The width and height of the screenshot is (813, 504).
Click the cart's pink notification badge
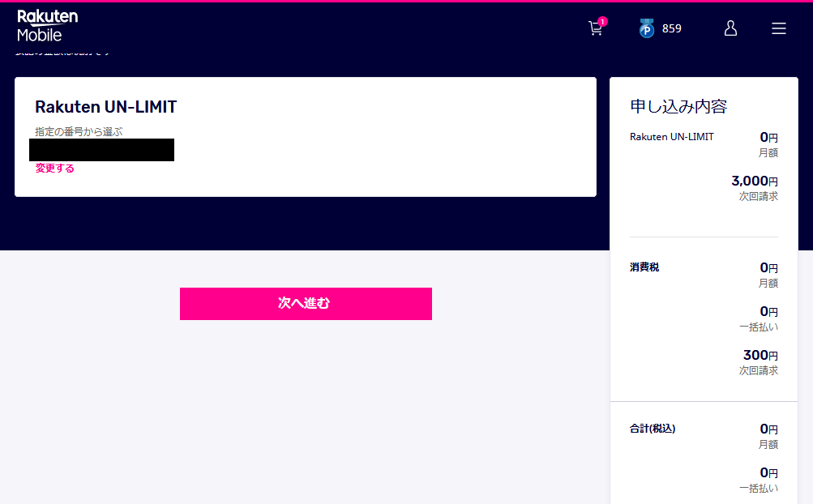[x=602, y=22]
